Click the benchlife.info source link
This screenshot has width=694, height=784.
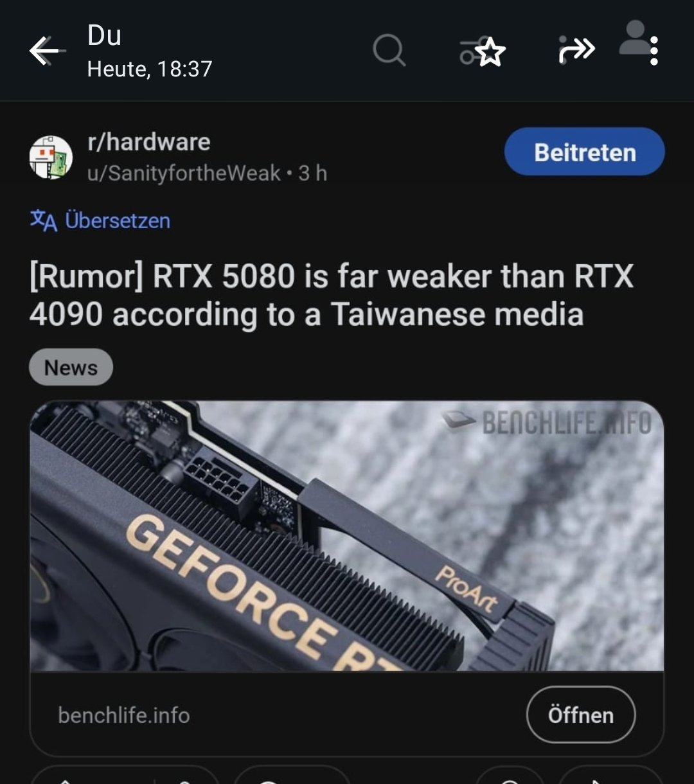tap(124, 715)
